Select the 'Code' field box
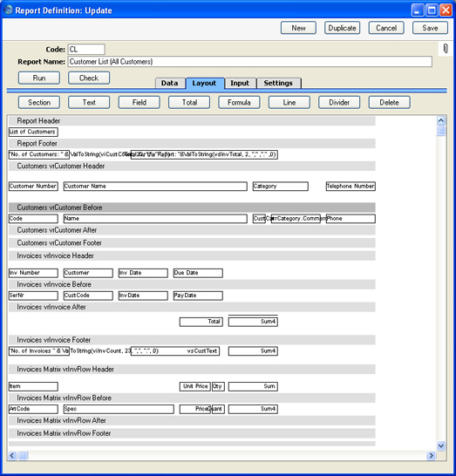The height and width of the screenshot is (476, 456). coord(33,219)
